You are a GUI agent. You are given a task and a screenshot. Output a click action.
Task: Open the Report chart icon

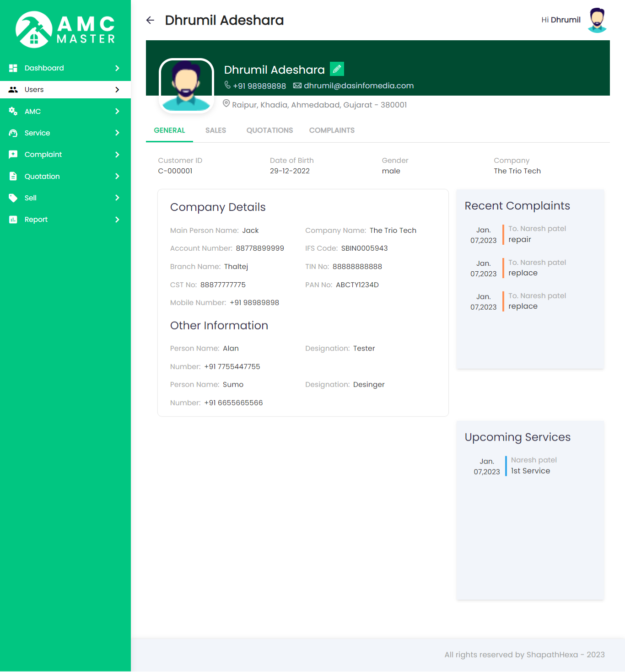[13, 220]
